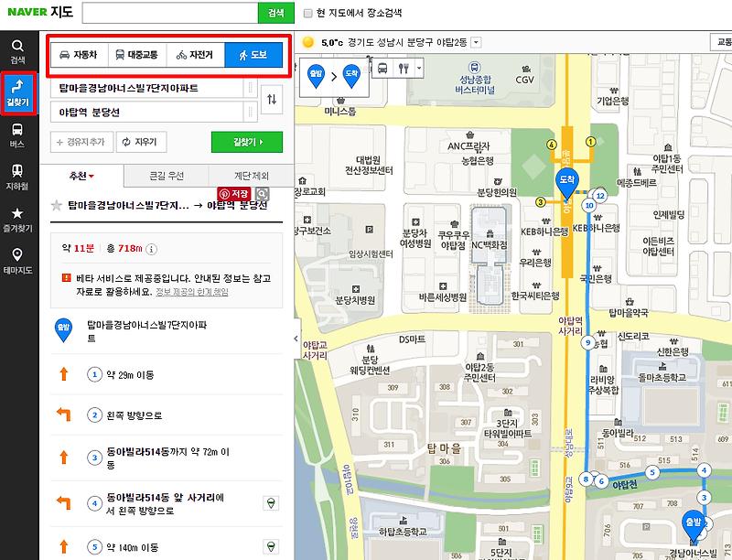Click the weather sun icon
Viewport: 732px width, 560px height.
click(x=308, y=42)
